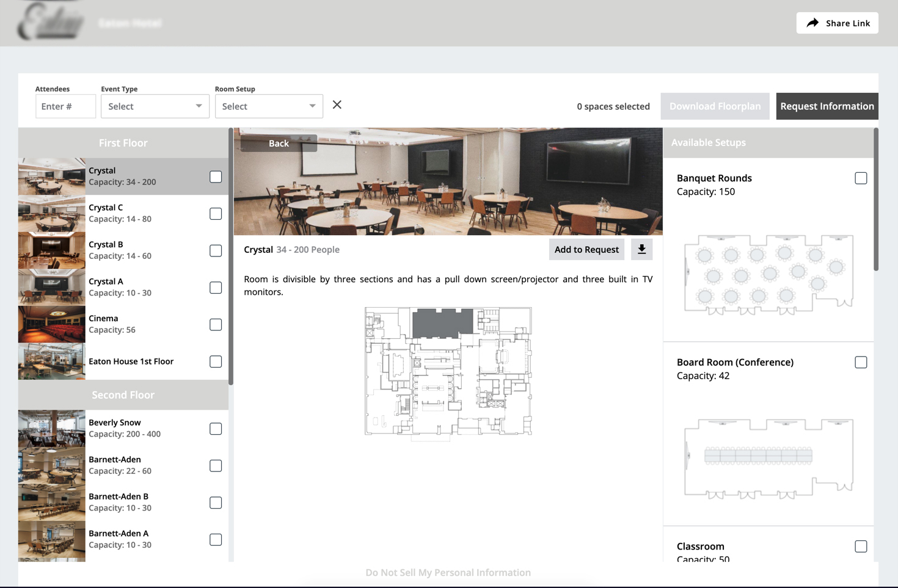898x588 pixels.
Task: Download the Crystal floorplan via arrow icon
Action: click(x=641, y=249)
